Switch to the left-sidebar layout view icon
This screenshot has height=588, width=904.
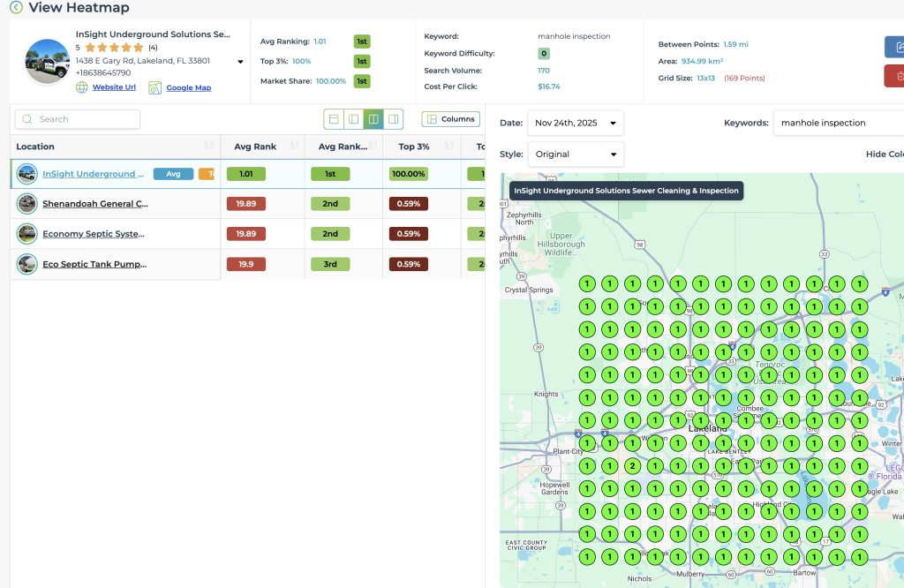point(353,119)
